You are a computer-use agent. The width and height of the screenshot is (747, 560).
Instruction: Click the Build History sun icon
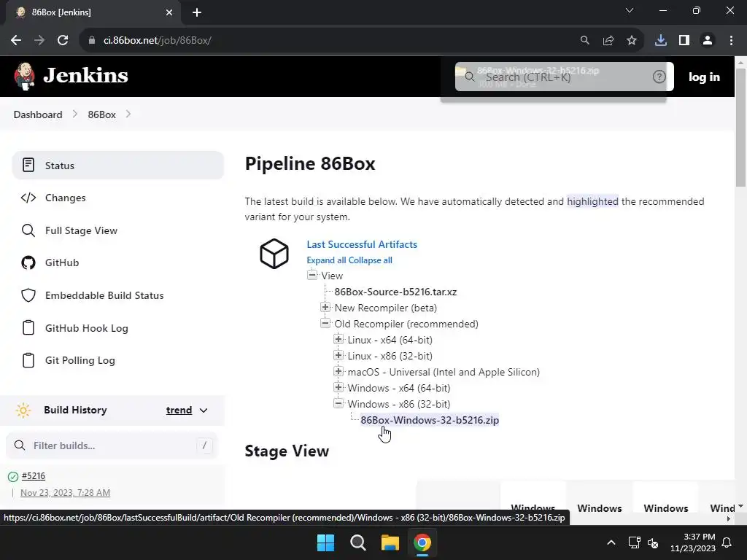[23, 410]
